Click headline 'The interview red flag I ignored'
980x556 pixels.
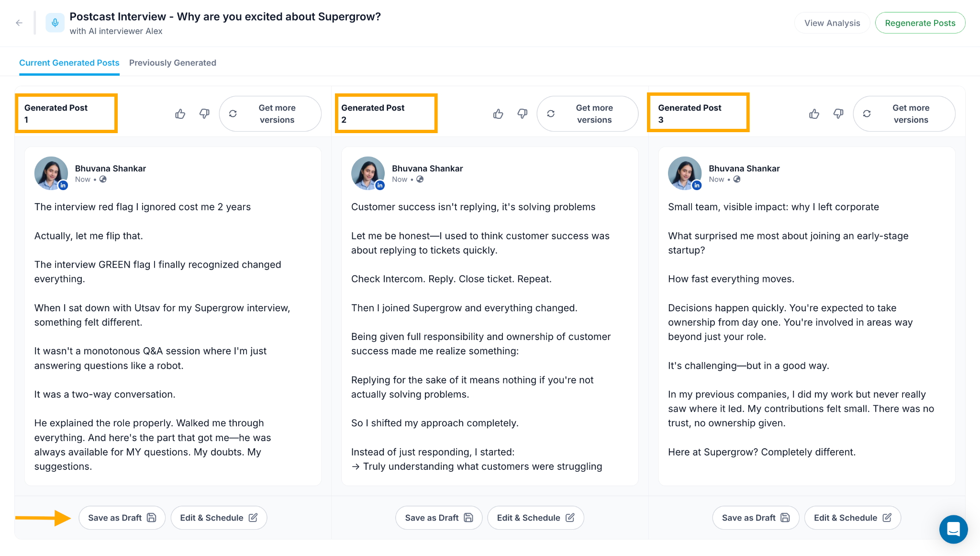[x=143, y=207]
